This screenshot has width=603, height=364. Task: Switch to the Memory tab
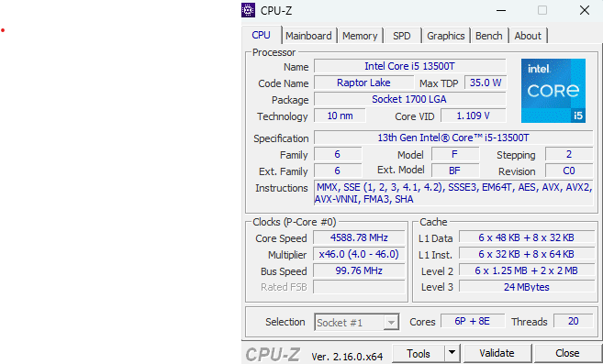click(x=360, y=36)
